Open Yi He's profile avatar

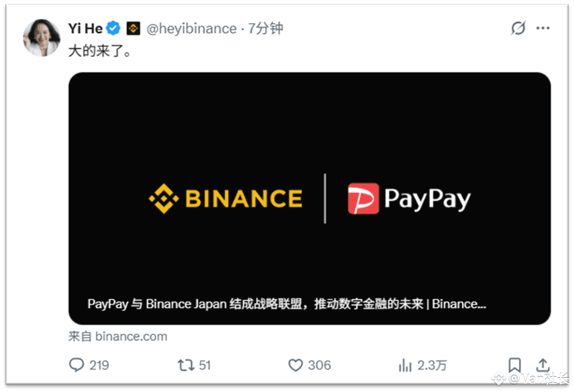41,38
